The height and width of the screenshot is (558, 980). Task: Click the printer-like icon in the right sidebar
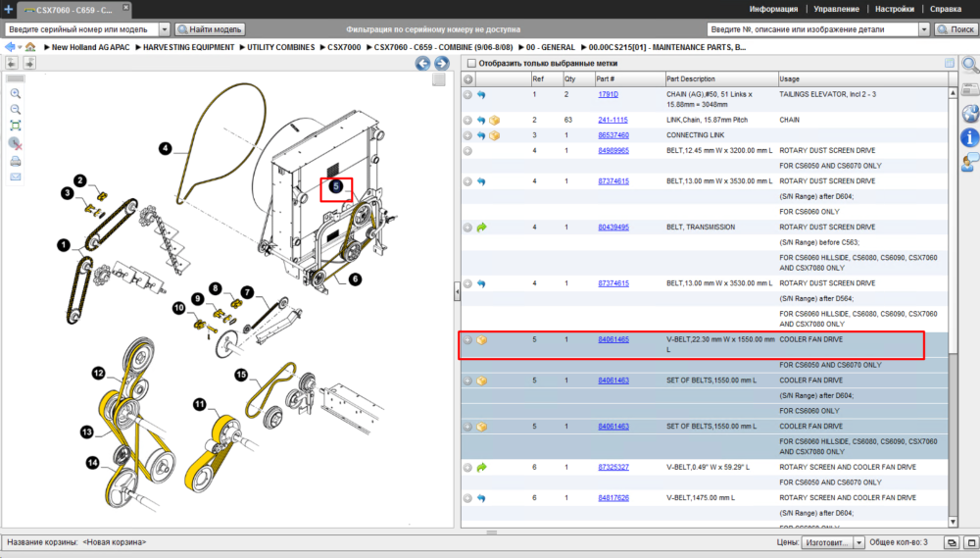(x=970, y=89)
